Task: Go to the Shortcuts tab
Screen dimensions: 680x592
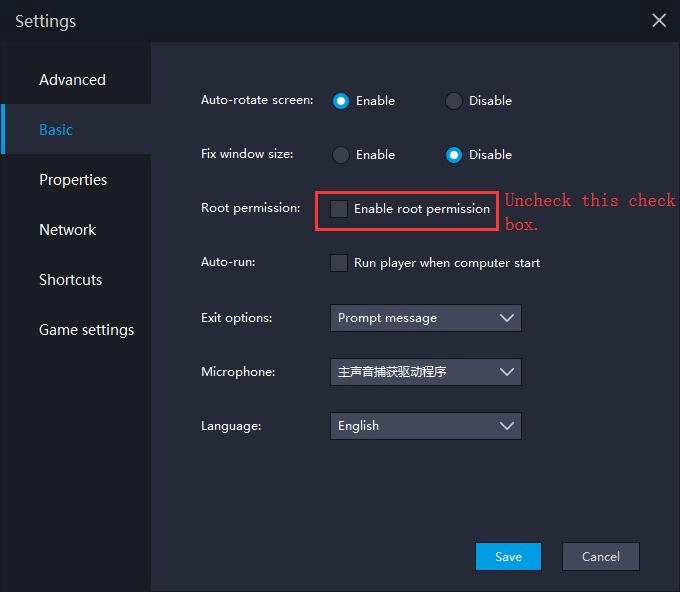Action: pyautogui.click(x=70, y=280)
